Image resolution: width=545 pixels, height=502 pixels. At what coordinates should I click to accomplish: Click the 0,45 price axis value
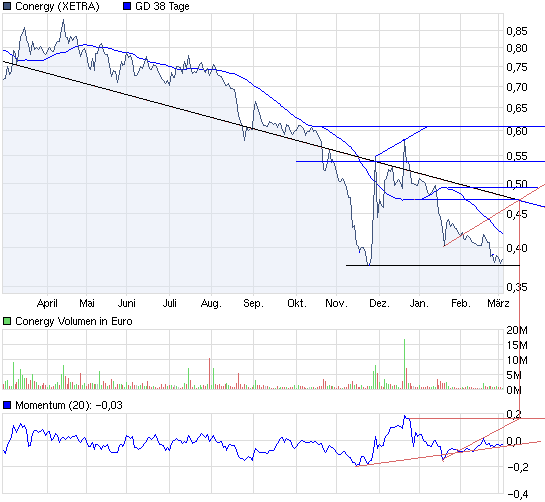[x=517, y=214]
